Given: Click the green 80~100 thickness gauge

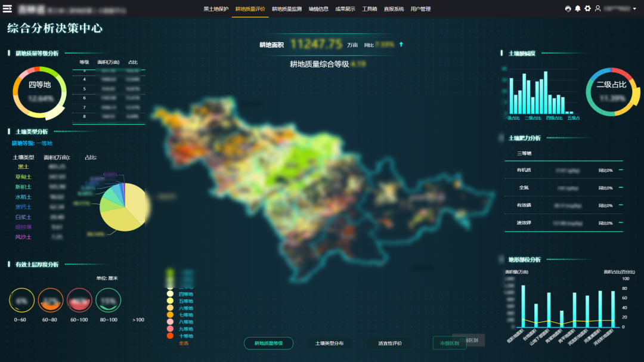Looking at the screenshot, I should coord(109,301).
